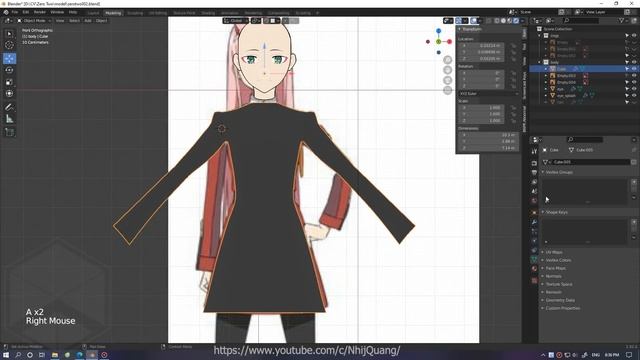This screenshot has width=640, height=360.
Task: Select the Annotate tool
Action: (x=9, y=107)
